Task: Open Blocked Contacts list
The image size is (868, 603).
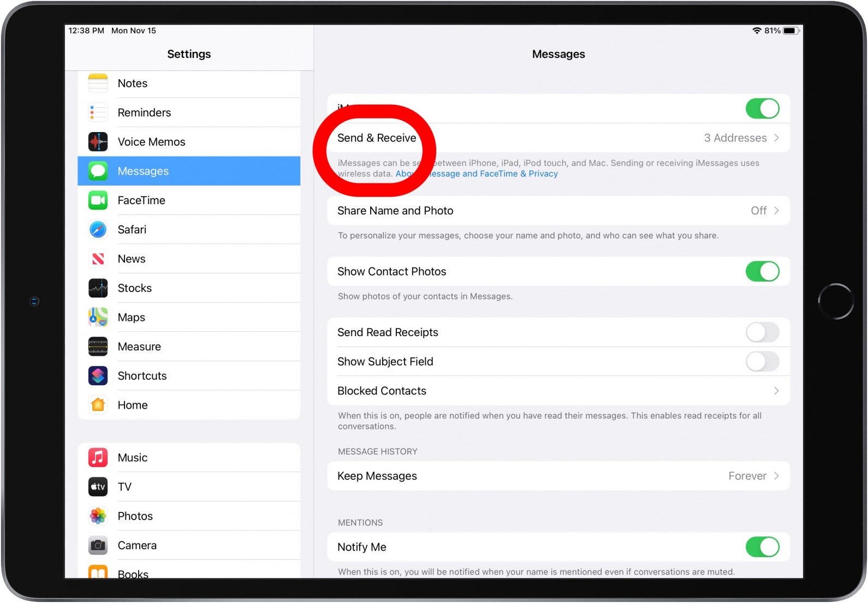Action: (x=558, y=391)
